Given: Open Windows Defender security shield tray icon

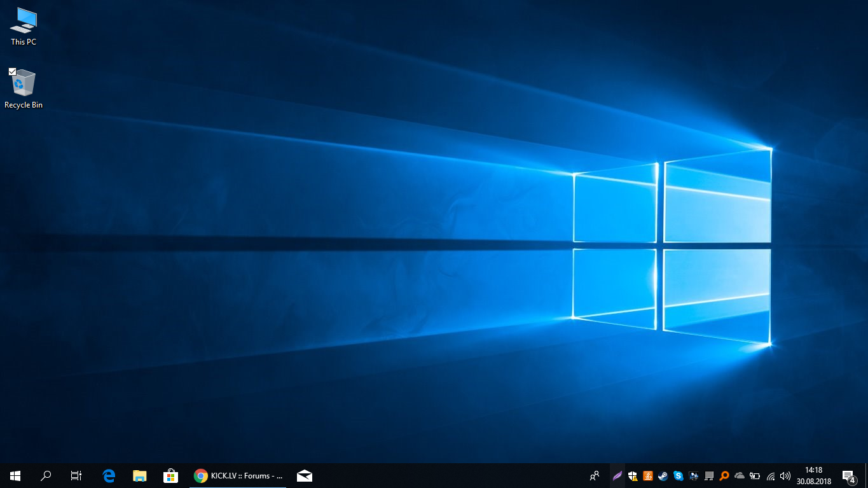Looking at the screenshot, I should [x=633, y=475].
